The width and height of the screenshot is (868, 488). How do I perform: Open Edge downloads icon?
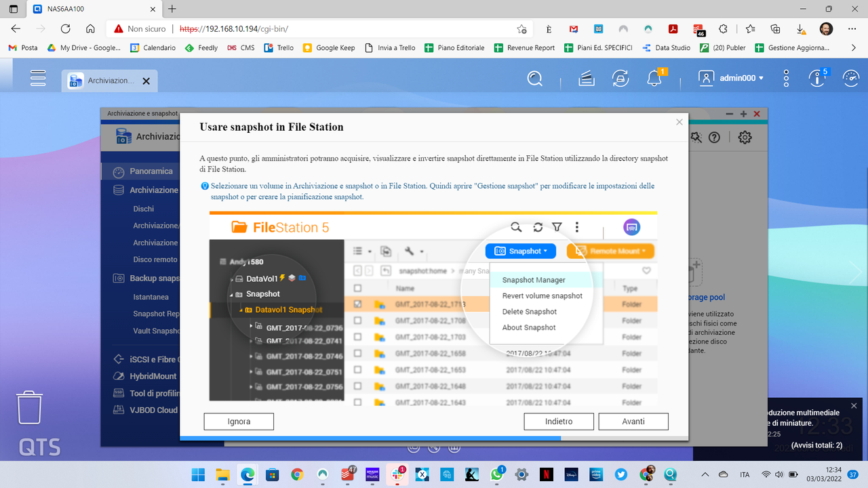click(x=801, y=29)
